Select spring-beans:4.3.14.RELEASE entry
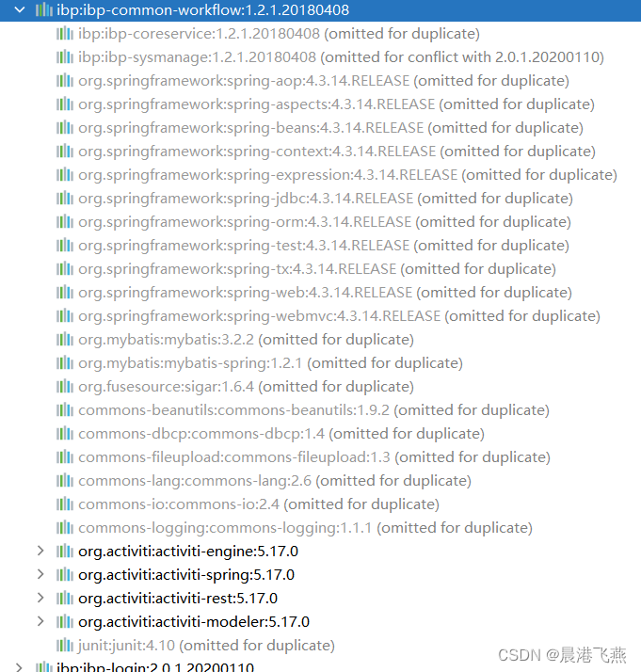This screenshot has height=672, width=641. click(x=330, y=128)
